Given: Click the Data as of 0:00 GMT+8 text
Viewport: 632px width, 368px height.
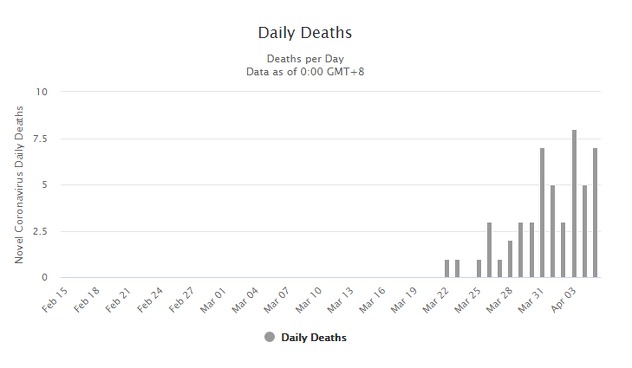Looking at the screenshot, I should tap(305, 72).
